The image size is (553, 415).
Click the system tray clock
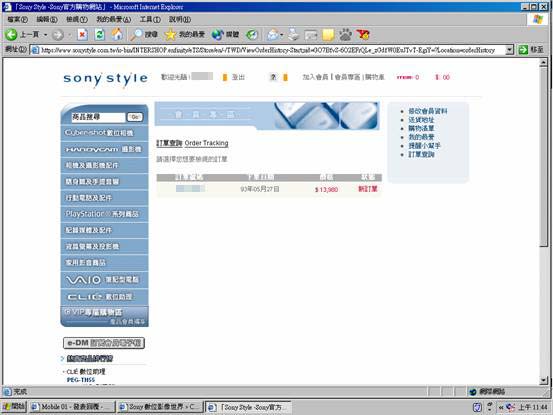(533, 407)
